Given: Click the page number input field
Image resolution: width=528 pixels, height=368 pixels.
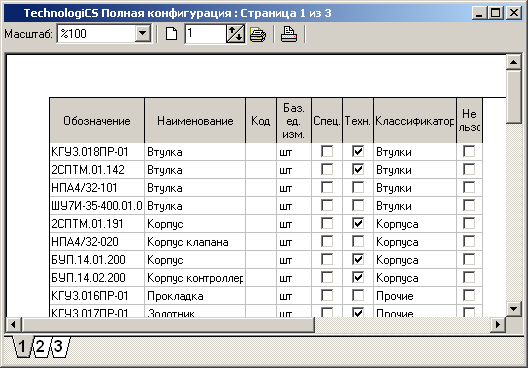Looking at the screenshot, I should click(x=205, y=34).
